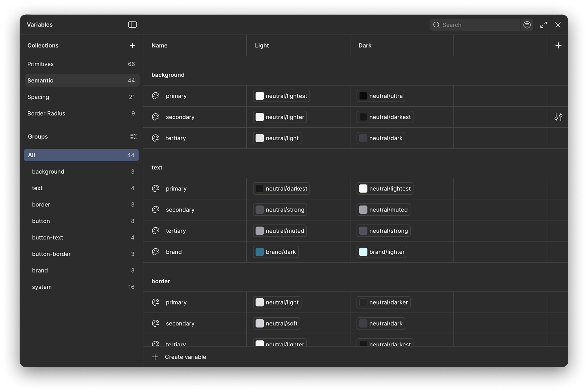Add a new mode column
Screen dimensions: 588x392
(558, 46)
